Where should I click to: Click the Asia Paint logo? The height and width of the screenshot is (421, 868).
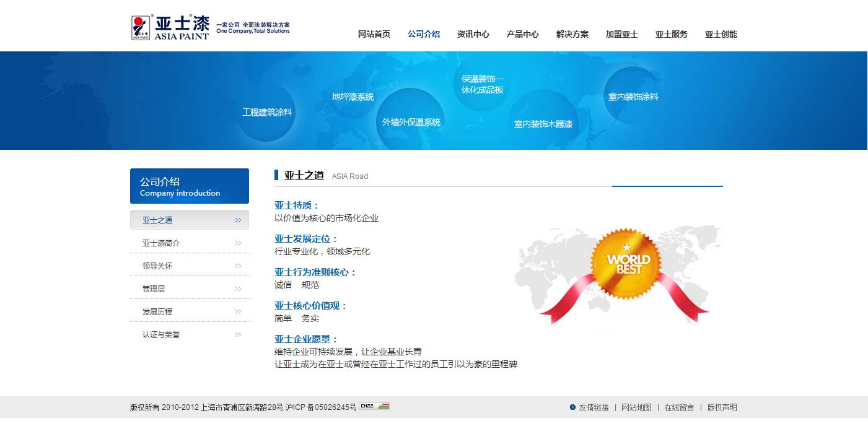[170, 27]
